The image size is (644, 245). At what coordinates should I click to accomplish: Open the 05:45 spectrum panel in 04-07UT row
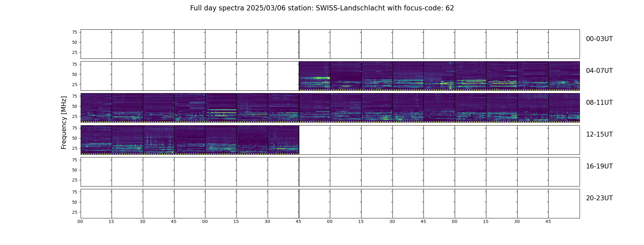[315, 76]
